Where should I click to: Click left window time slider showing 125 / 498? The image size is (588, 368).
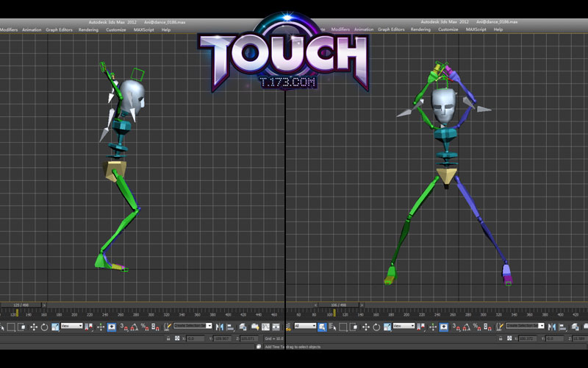pyautogui.click(x=21, y=305)
